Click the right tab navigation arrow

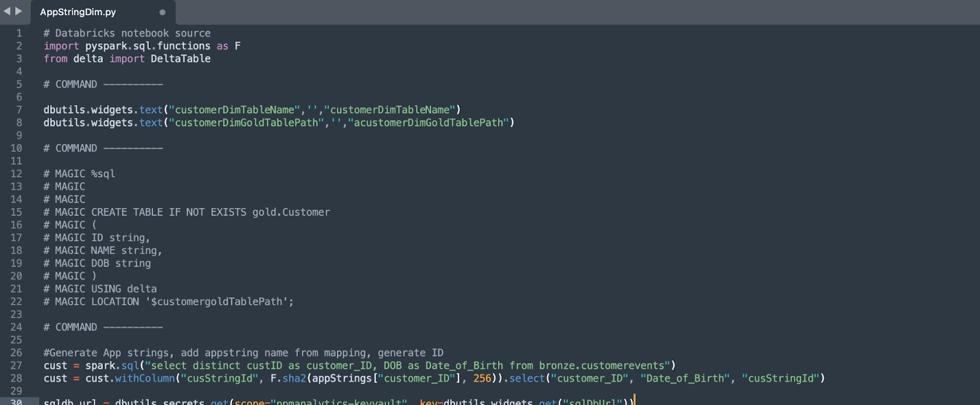pos(18,11)
